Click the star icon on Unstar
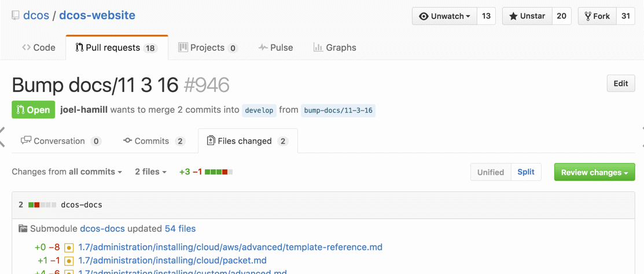The image size is (644, 274). [513, 16]
